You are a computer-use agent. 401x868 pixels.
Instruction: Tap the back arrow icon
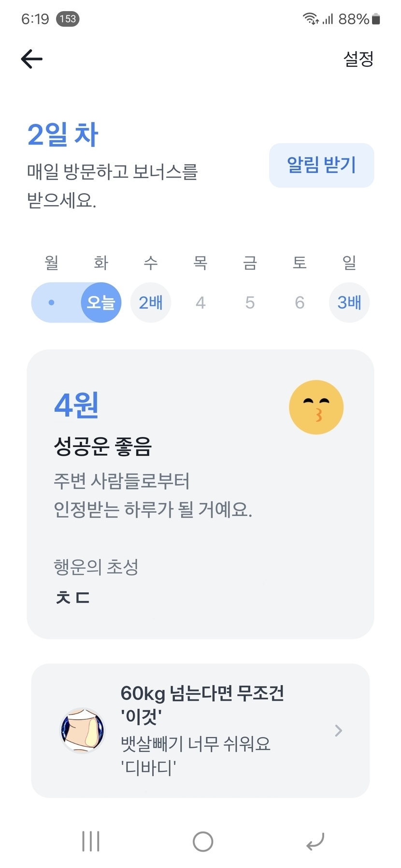tap(32, 59)
